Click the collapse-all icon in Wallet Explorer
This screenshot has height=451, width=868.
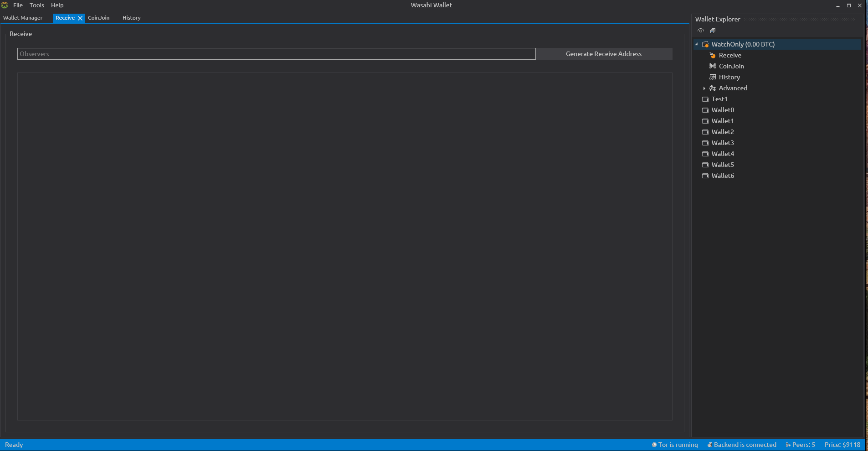(x=713, y=31)
